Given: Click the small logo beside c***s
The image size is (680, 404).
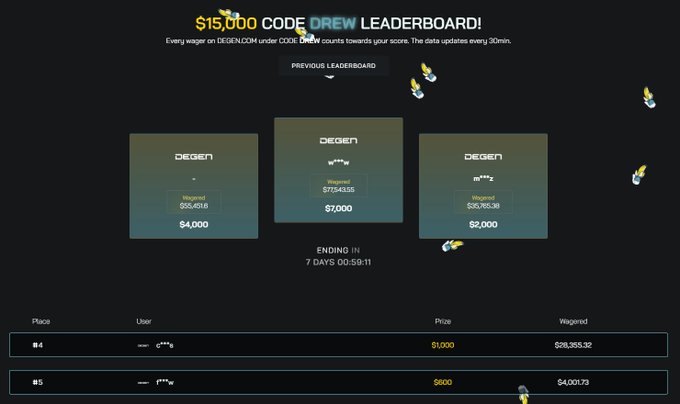Looking at the screenshot, I should (x=143, y=345).
